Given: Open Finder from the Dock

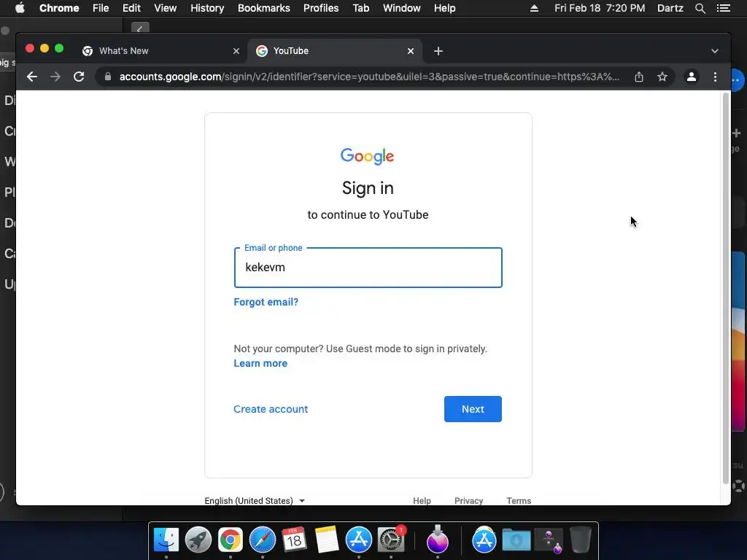Looking at the screenshot, I should pos(166,540).
